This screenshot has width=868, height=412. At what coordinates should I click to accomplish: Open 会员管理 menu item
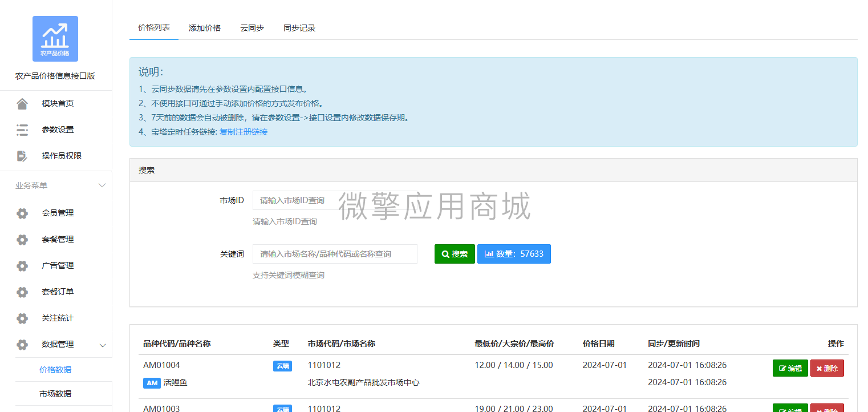point(58,213)
